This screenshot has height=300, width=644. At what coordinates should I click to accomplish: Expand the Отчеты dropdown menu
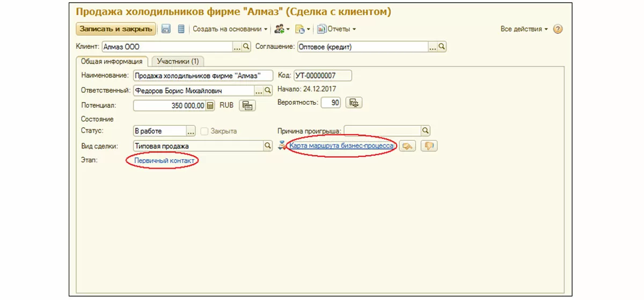pyautogui.click(x=336, y=29)
